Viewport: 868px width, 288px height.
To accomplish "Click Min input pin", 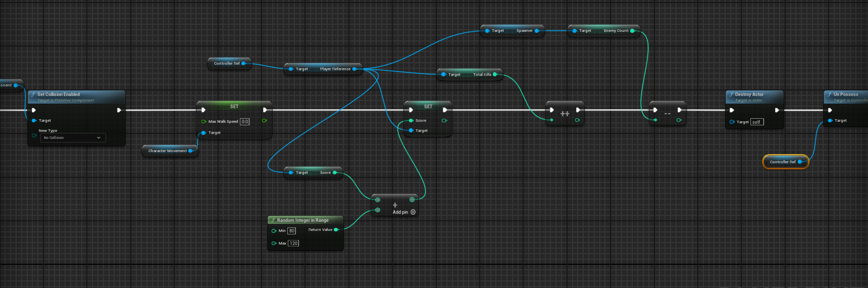I will point(274,231).
